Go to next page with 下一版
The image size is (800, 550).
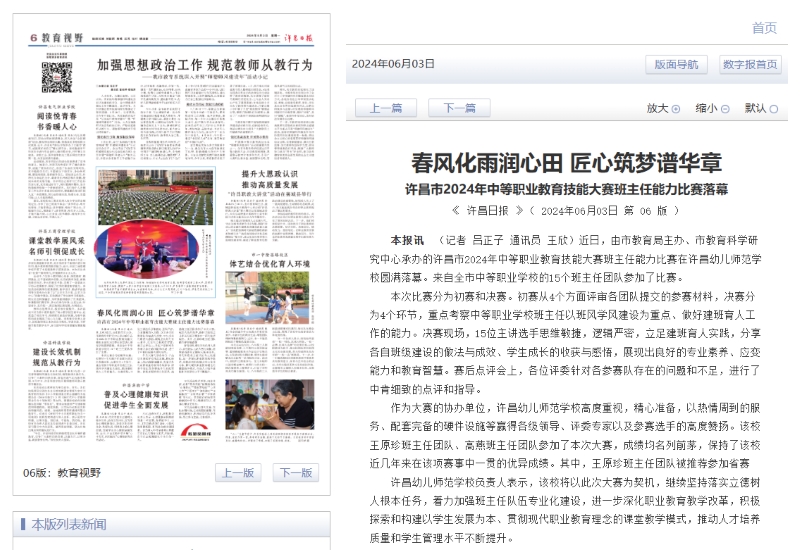[x=297, y=473]
